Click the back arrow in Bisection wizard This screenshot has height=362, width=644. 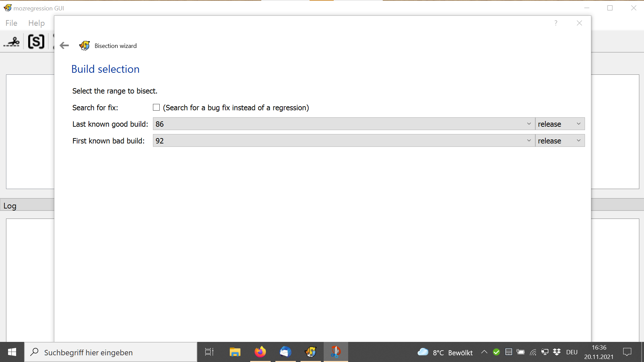(64, 46)
